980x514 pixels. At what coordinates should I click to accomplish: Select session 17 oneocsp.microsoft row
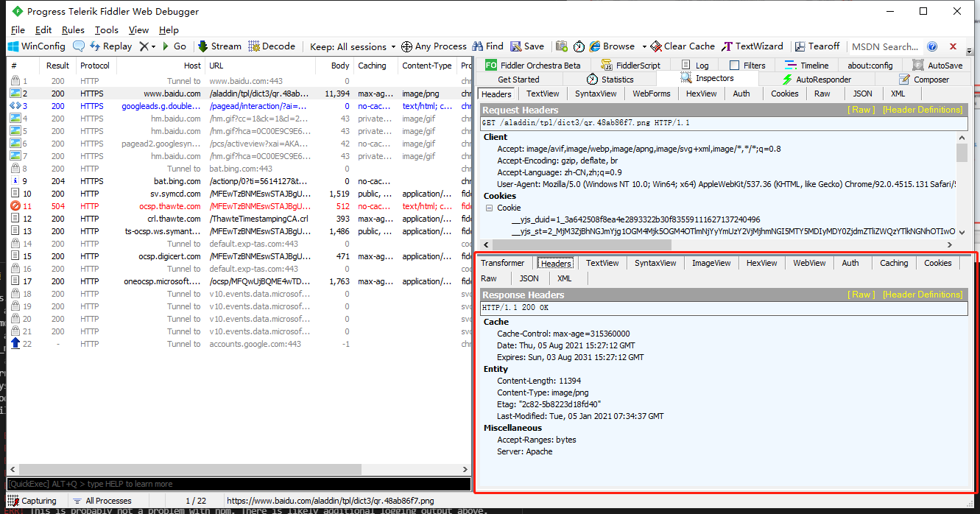tap(239, 281)
